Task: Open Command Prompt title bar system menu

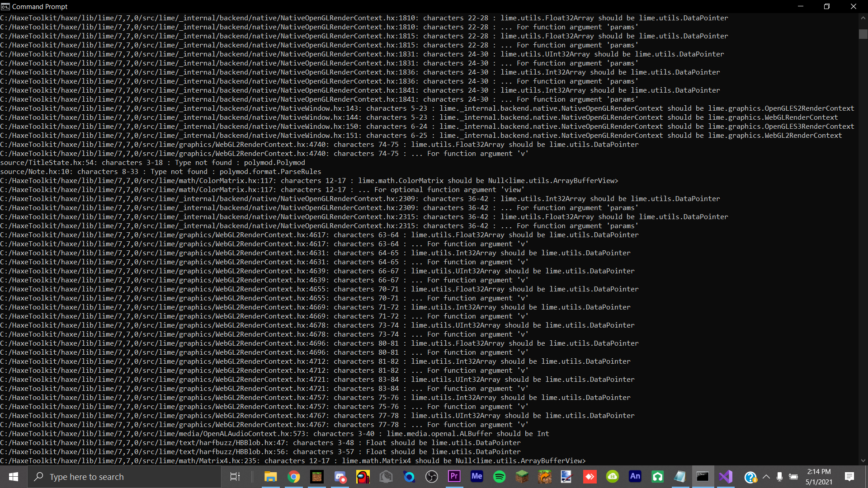Action: [5, 6]
